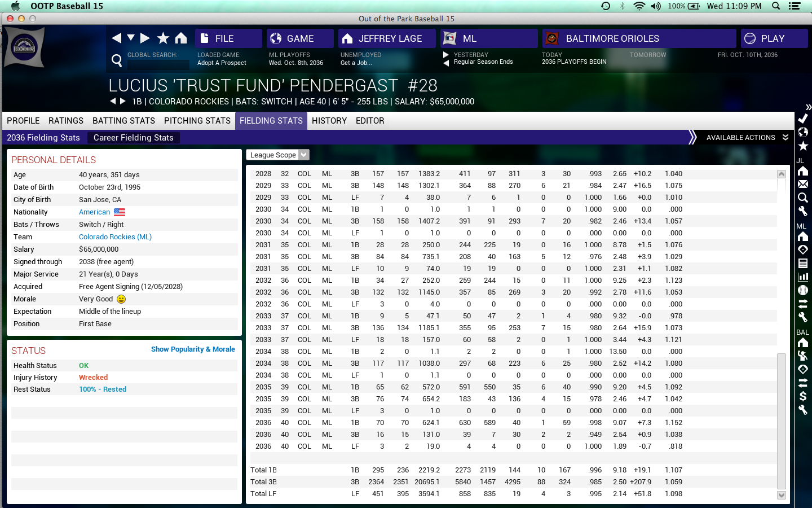Viewport: 812px width, 508px height.
Task: Select the Career Fielding Stats subtab
Action: (x=133, y=138)
